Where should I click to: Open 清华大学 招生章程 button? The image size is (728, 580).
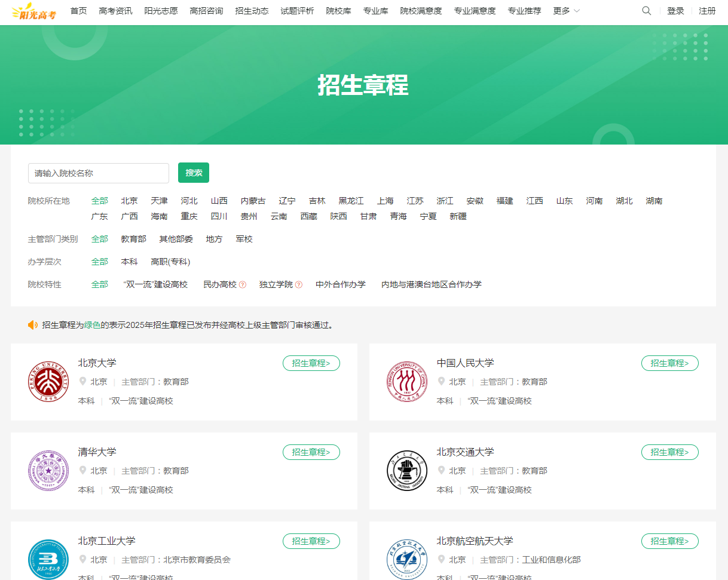(x=311, y=452)
